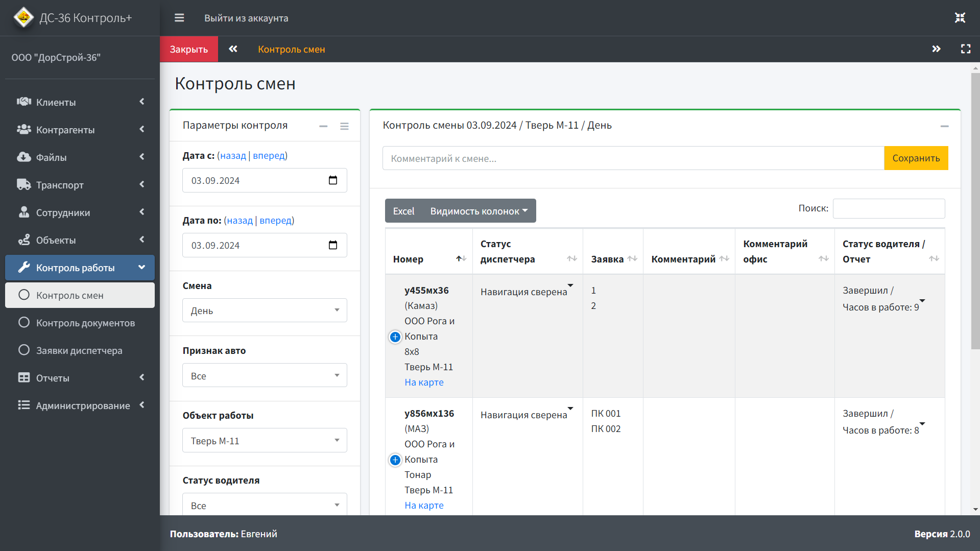Click the Комментарий к смене input field
The image size is (980, 551).
coord(633,158)
